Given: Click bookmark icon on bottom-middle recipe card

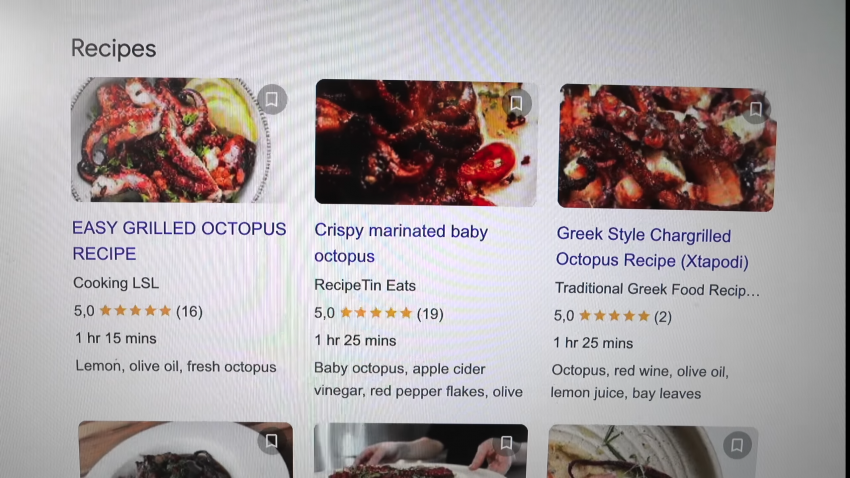Looking at the screenshot, I should coord(506,443).
